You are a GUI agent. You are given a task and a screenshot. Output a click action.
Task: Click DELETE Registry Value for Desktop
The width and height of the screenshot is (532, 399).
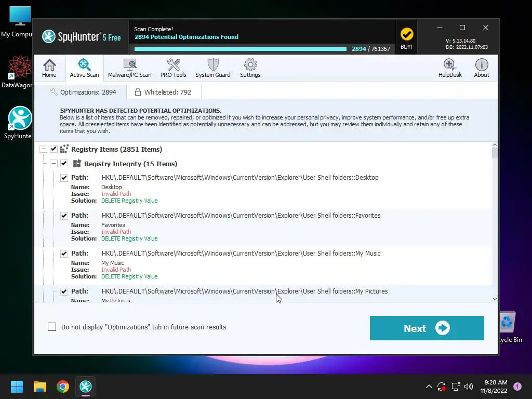click(129, 201)
